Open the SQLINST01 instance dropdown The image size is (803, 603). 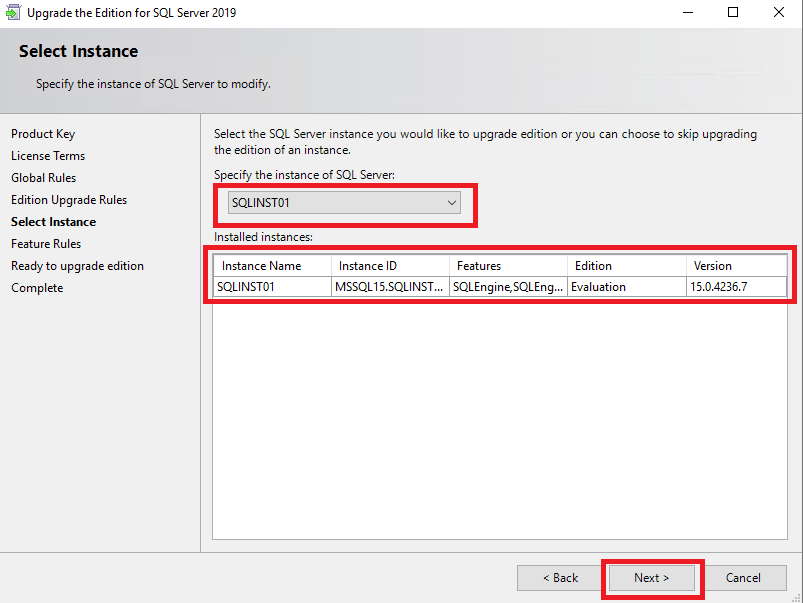tap(344, 203)
